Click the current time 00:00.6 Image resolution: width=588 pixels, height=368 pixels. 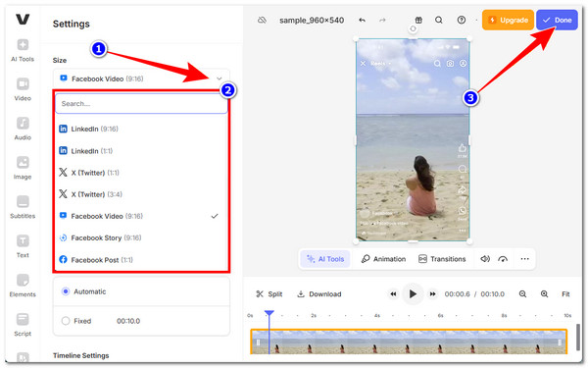click(457, 294)
